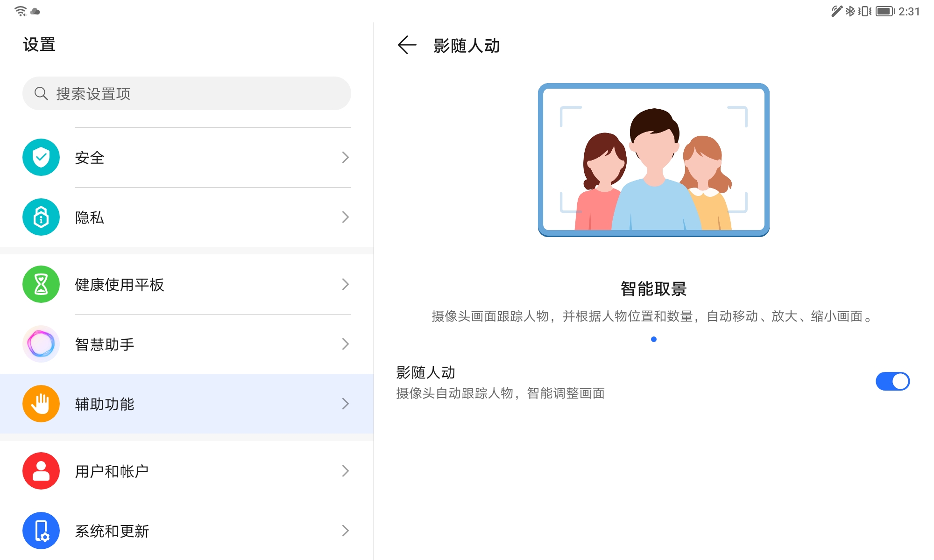This screenshot has width=934, height=560.
Task: Click the chevron next to 隐私
Action: click(345, 217)
